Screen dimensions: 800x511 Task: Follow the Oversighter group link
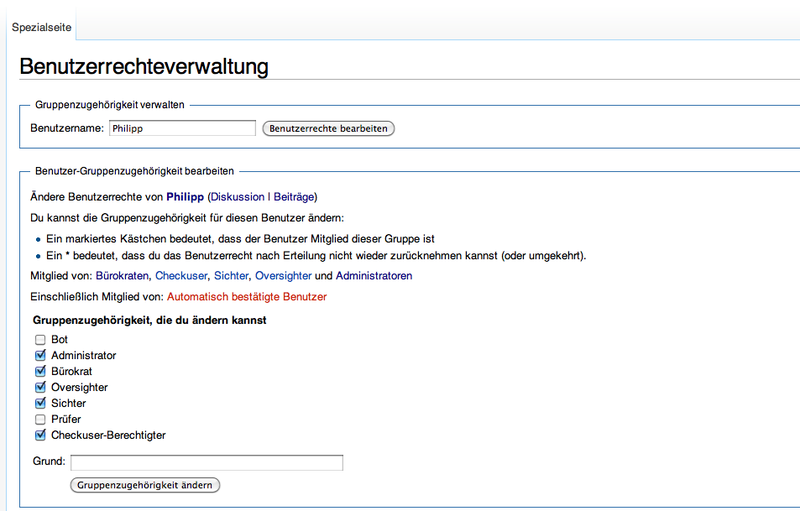pos(283,275)
